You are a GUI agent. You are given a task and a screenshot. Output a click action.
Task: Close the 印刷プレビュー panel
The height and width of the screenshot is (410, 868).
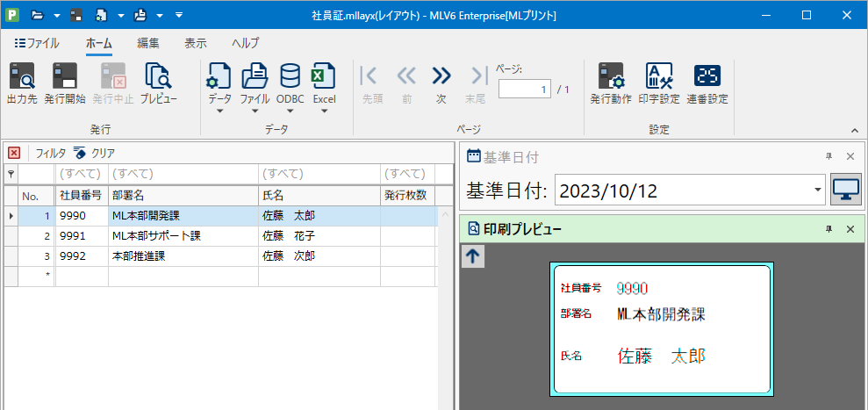tap(850, 228)
